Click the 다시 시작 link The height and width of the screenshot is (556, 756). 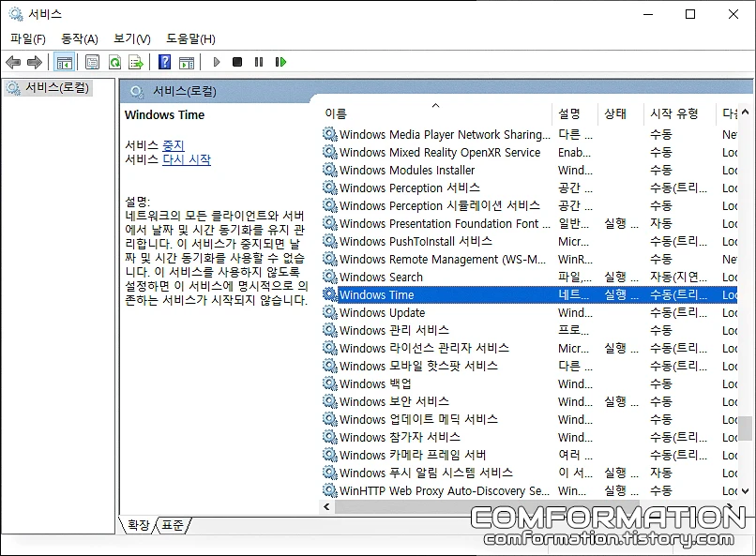pyautogui.click(x=187, y=159)
